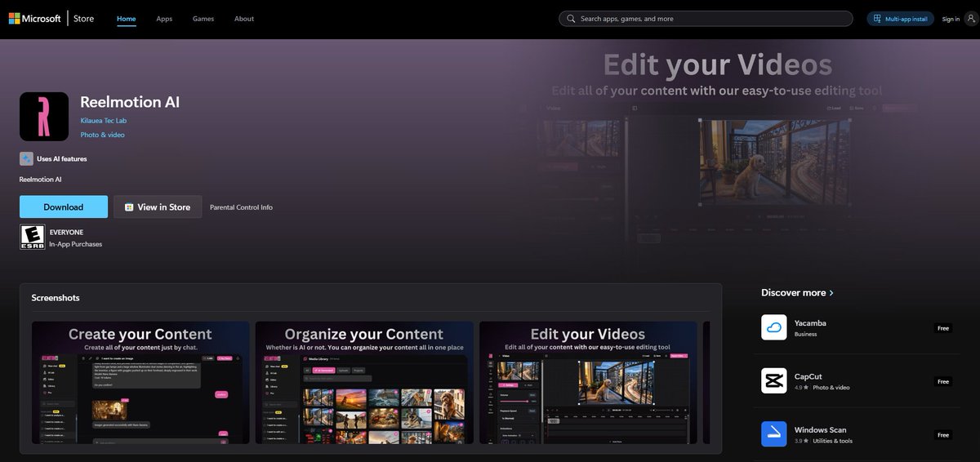The height and width of the screenshot is (462, 980).
Task: Click the Store label next to Microsoft
Action: 83,19
